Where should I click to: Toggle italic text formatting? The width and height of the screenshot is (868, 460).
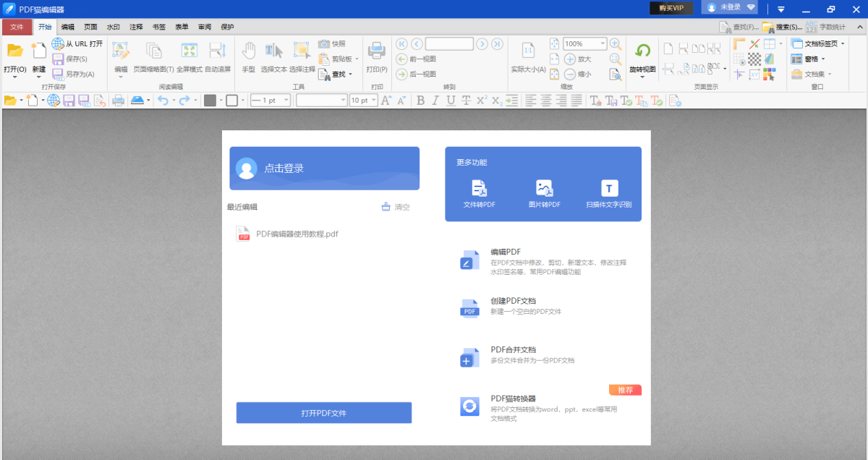435,101
